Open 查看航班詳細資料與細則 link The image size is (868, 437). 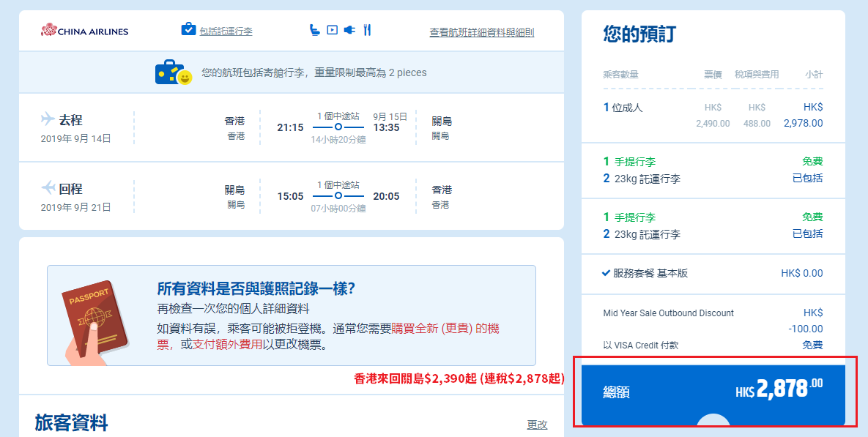[481, 33]
